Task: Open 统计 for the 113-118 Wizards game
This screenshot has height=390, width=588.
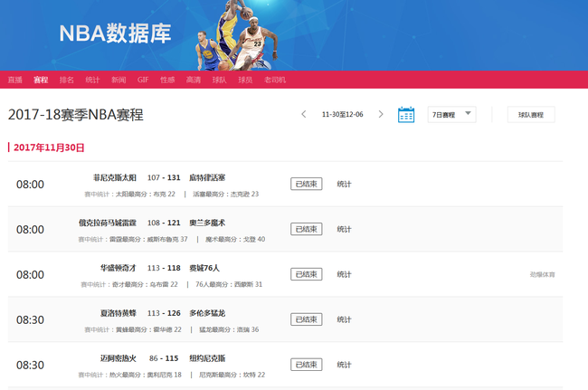Action: click(344, 274)
